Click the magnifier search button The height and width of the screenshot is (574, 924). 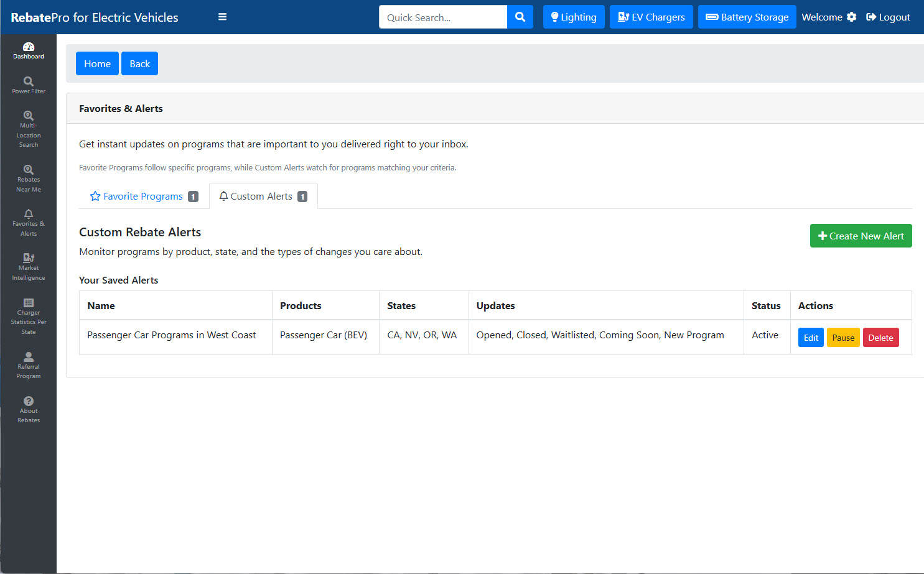[x=520, y=17]
